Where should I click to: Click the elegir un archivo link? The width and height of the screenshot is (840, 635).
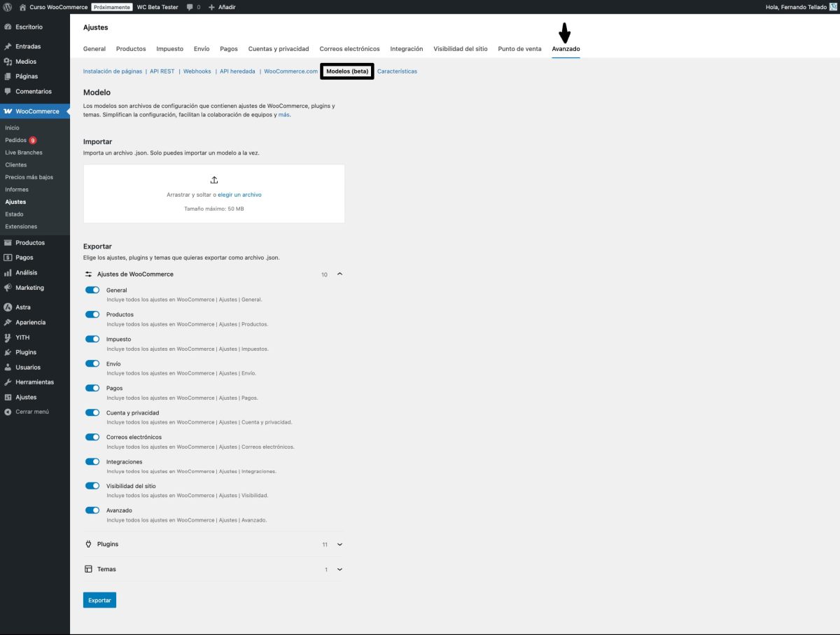coord(240,195)
